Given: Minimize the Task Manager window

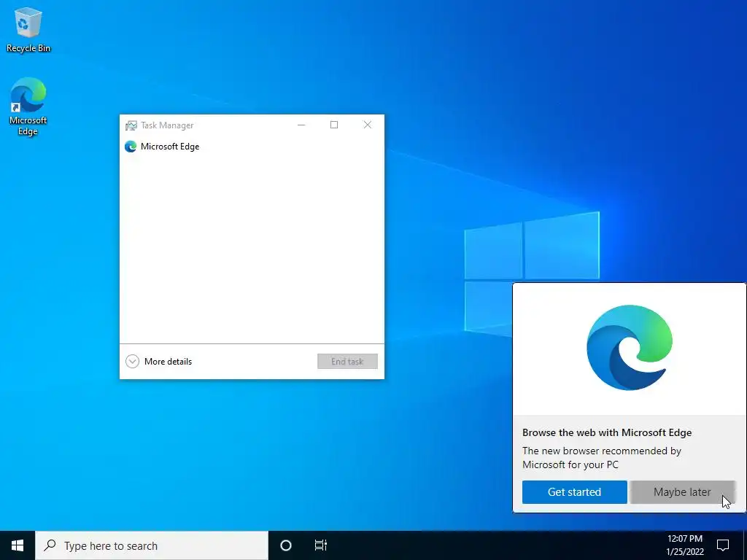Looking at the screenshot, I should coord(301,125).
